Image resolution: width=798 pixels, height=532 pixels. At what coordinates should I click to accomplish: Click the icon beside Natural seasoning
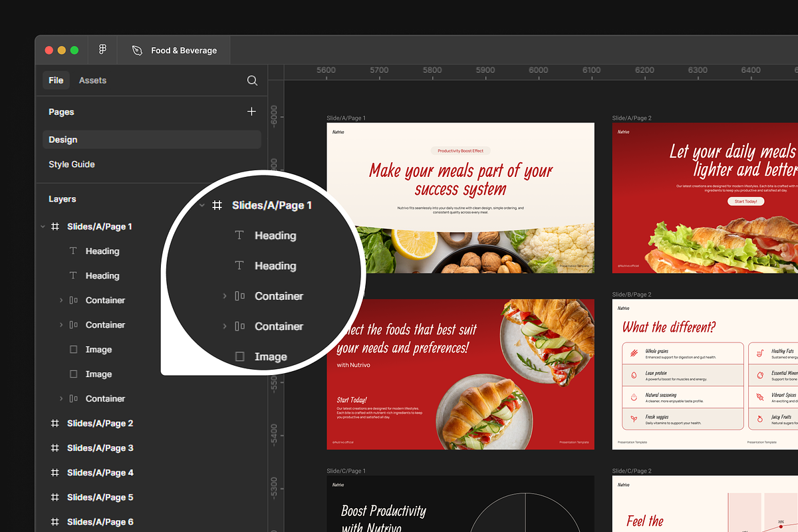click(x=633, y=397)
